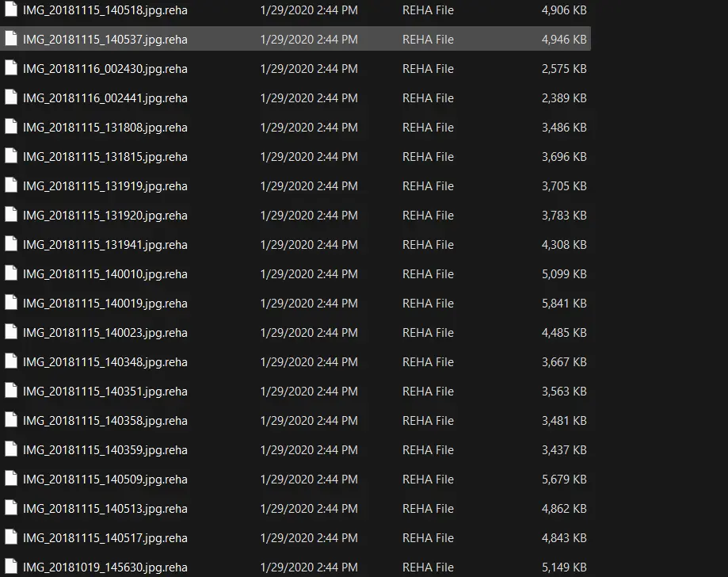This screenshot has height=577, width=728.
Task: Click file icon of IMG_20181115_140010.jpg.reha
Action: tap(11, 273)
